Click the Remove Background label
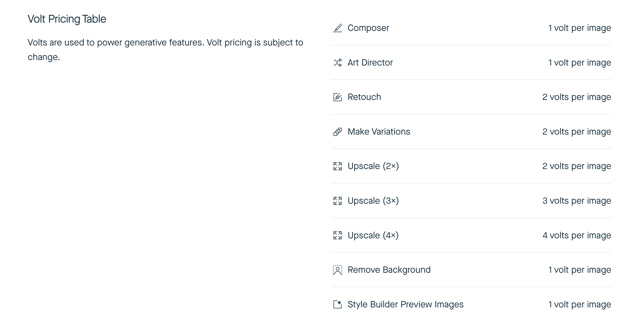The height and width of the screenshot is (334, 644). click(389, 270)
